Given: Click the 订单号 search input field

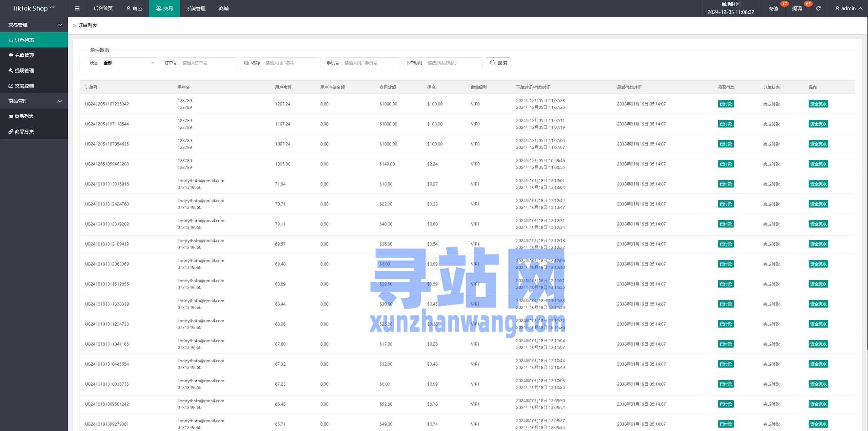Looking at the screenshot, I should tap(208, 63).
